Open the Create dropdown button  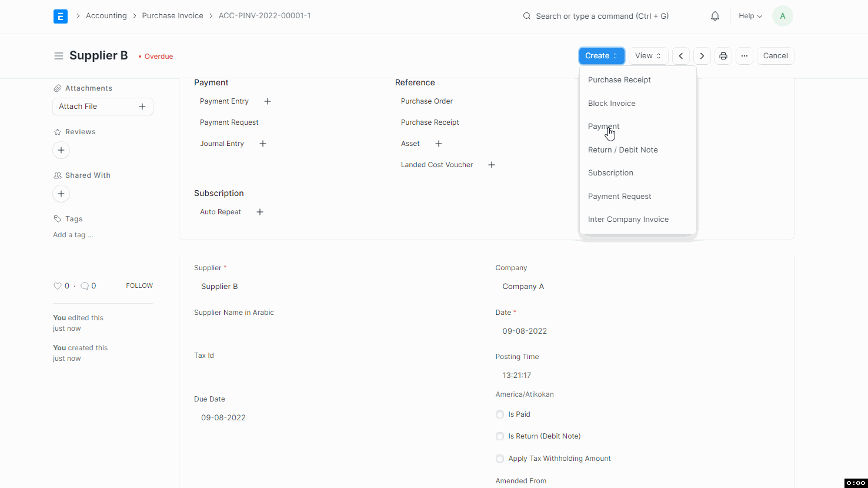601,55
